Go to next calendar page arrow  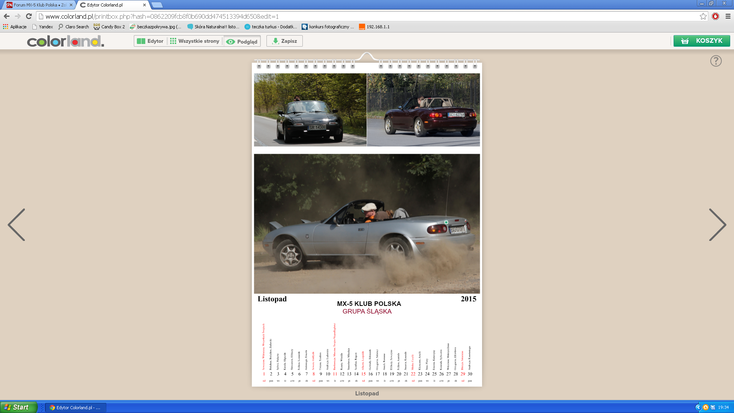[x=717, y=225]
